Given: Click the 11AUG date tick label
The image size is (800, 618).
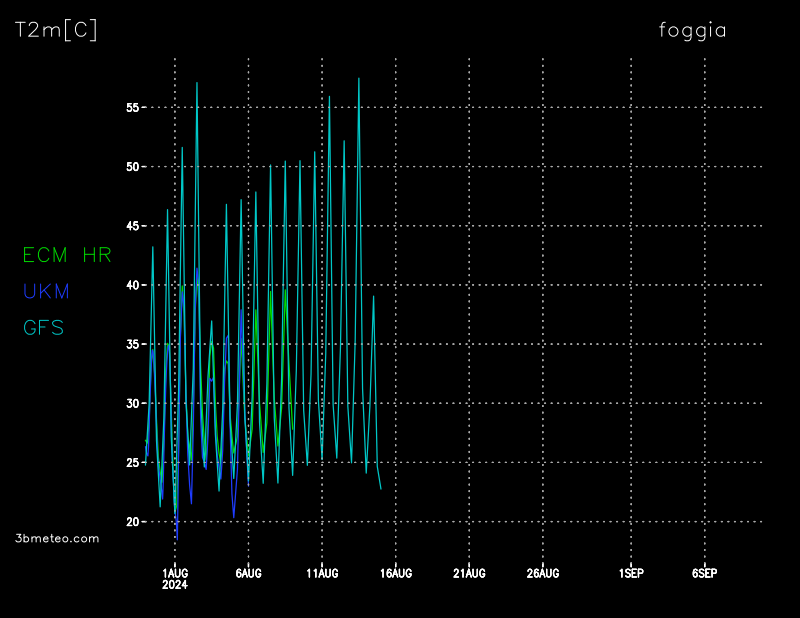Looking at the screenshot, I should click(322, 573).
